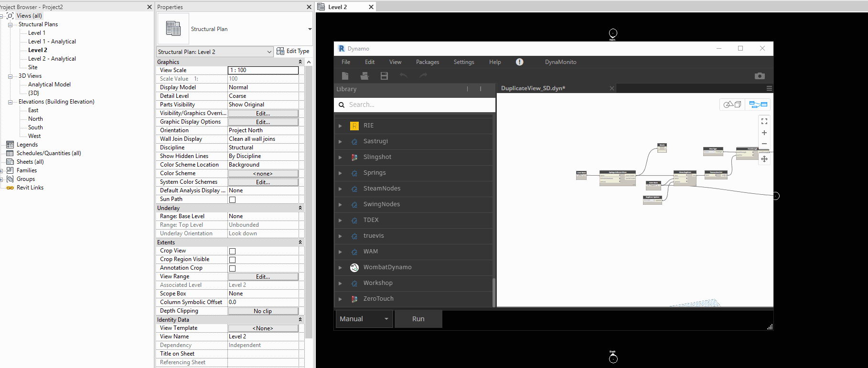Open the Packages menu
Image resolution: width=868 pixels, height=368 pixels.
[428, 62]
